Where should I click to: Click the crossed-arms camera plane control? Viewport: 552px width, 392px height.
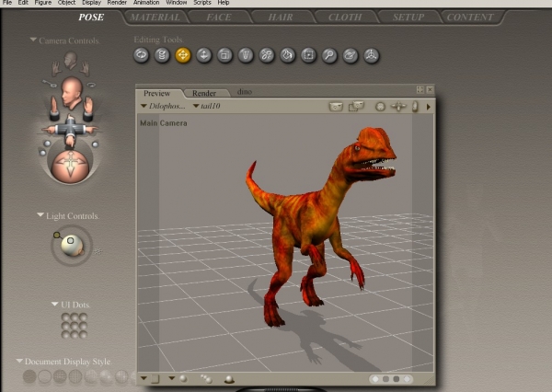coord(70,130)
